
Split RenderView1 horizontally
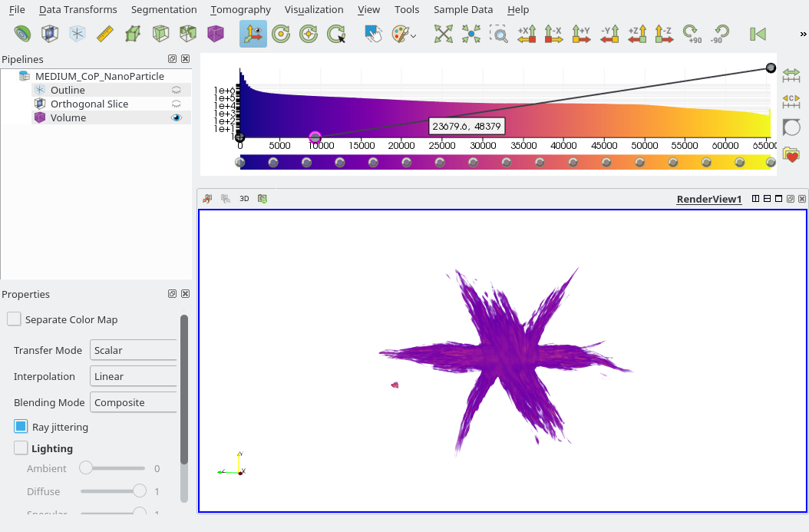(756, 199)
